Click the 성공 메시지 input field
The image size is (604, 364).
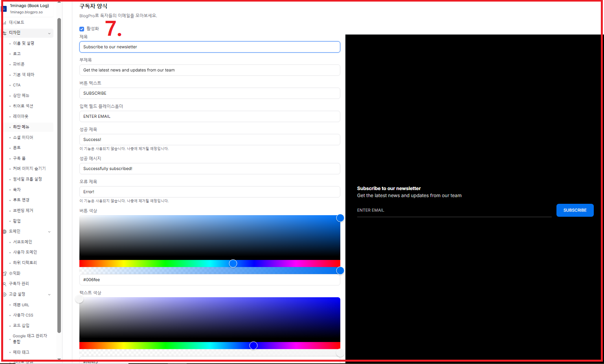pos(210,168)
